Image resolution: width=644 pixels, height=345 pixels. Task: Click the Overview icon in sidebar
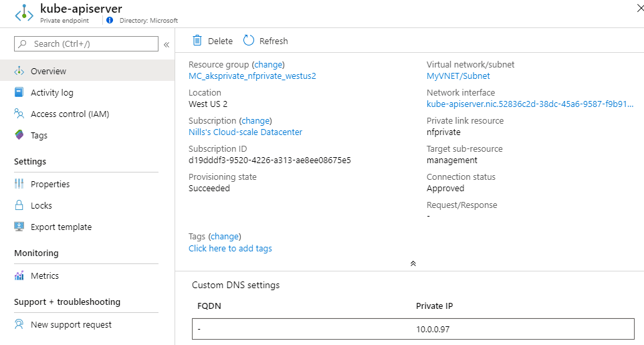[19, 71]
